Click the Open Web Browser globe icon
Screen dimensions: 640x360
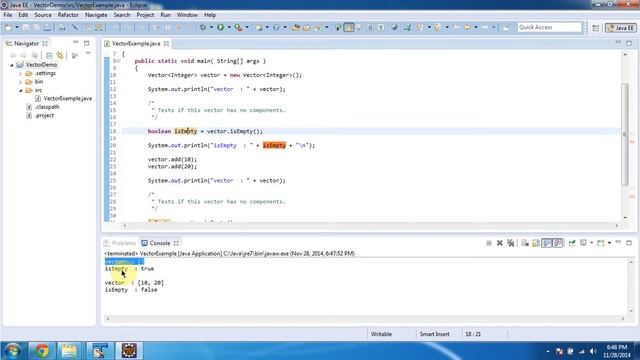(394, 27)
